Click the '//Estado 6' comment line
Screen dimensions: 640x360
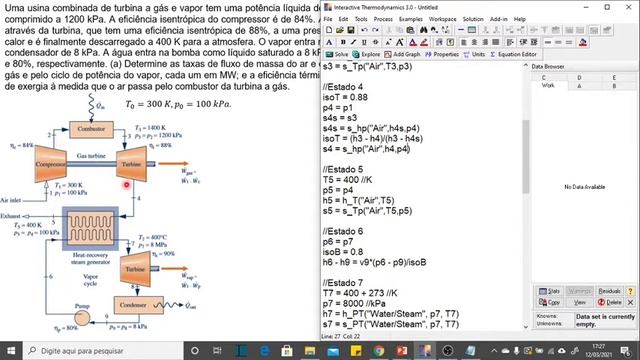(342, 231)
